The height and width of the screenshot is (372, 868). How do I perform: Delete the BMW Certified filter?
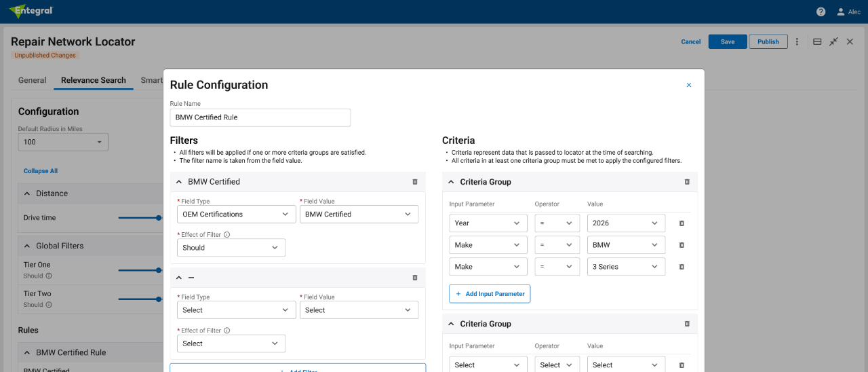415,182
